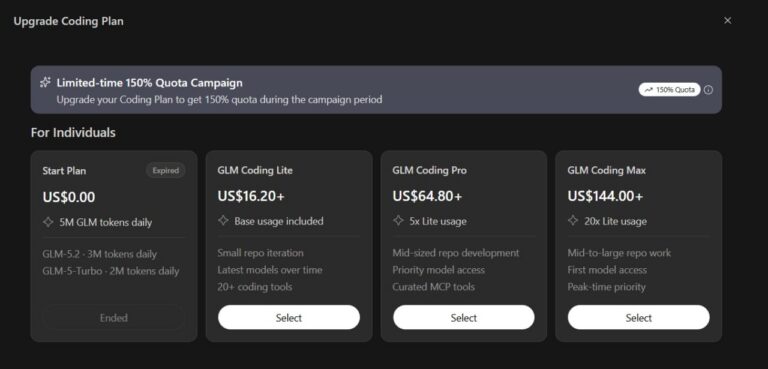
Task: Select the GLM Coding Pro plan
Action: point(464,318)
